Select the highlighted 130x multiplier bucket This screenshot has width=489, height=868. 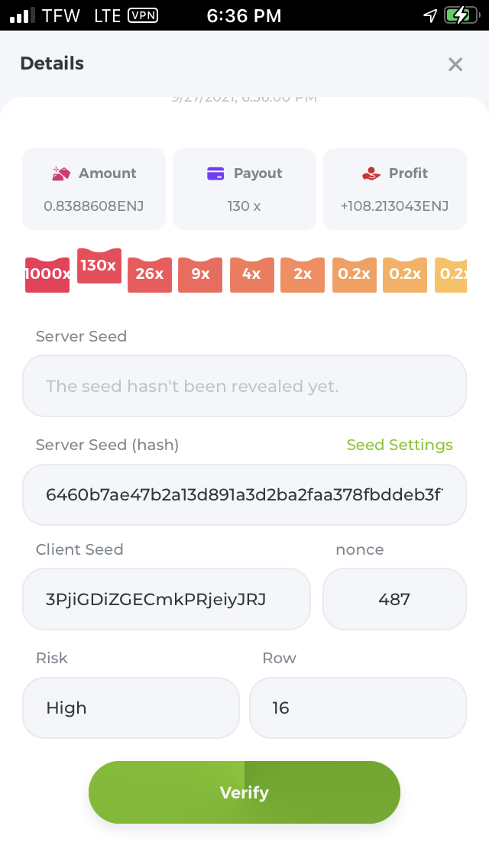(x=99, y=266)
